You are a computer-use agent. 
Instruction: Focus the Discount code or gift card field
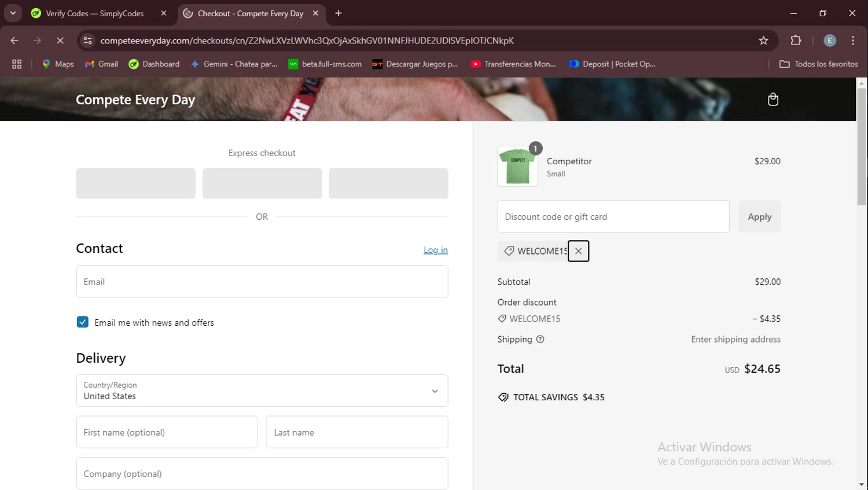coord(613,216)
